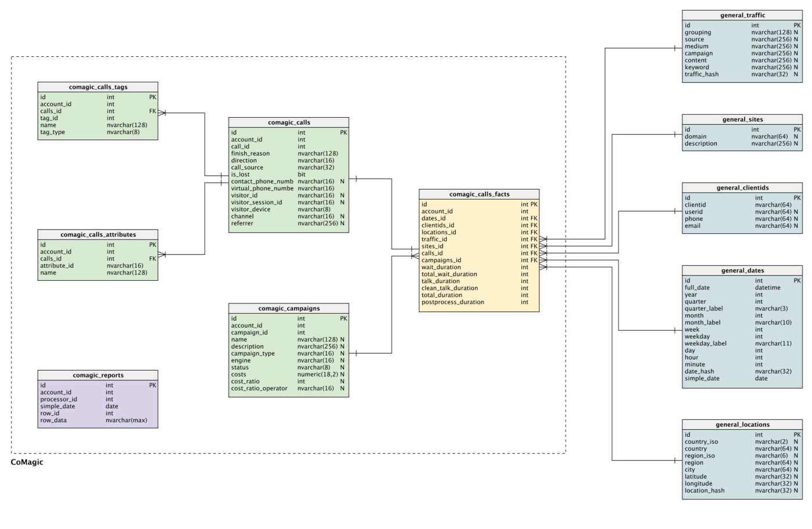The height and width of the screenshot is (529, 812).
Task: Click the email column row
Action: click(742, 226)
